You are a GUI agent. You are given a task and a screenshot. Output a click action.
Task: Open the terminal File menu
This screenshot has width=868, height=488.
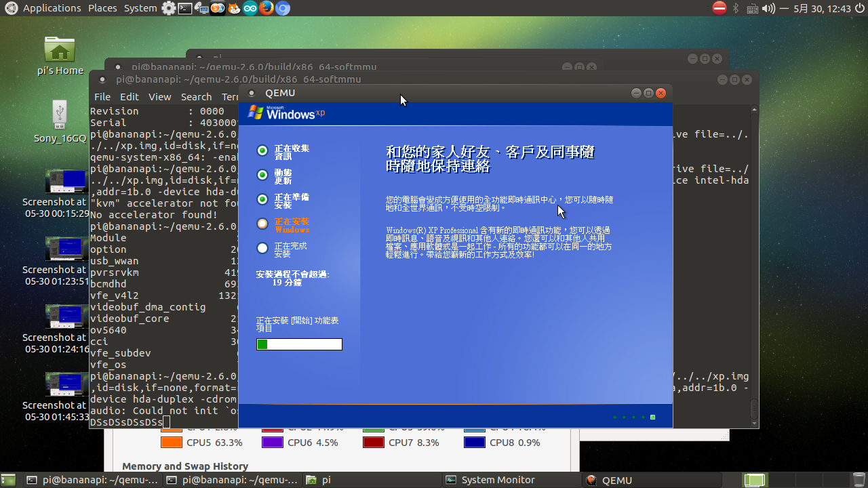coord(102,97)
